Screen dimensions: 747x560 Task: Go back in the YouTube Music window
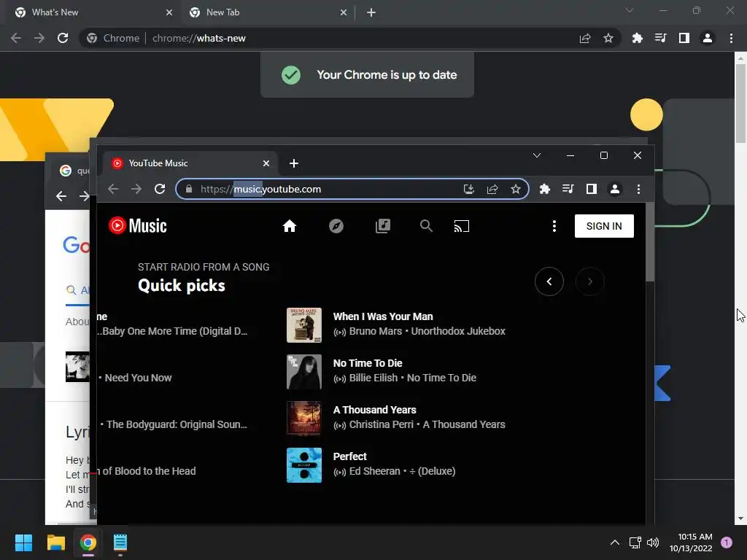coord(113,189)
